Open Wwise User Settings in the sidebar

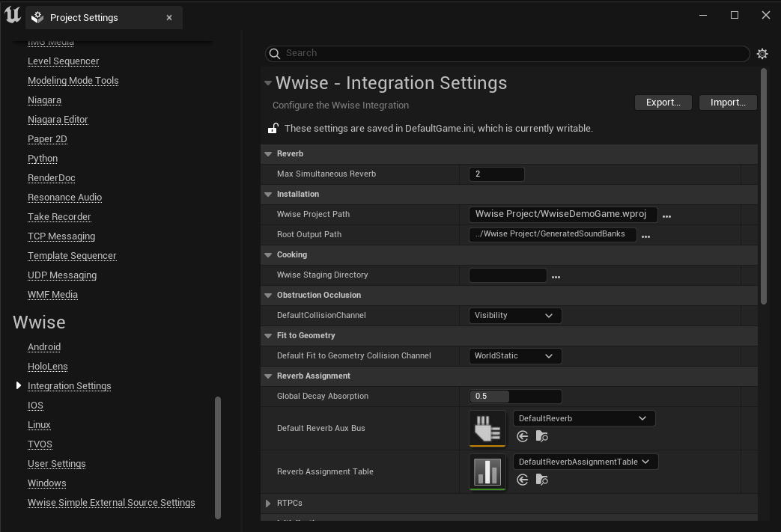[x=57, y=464]
